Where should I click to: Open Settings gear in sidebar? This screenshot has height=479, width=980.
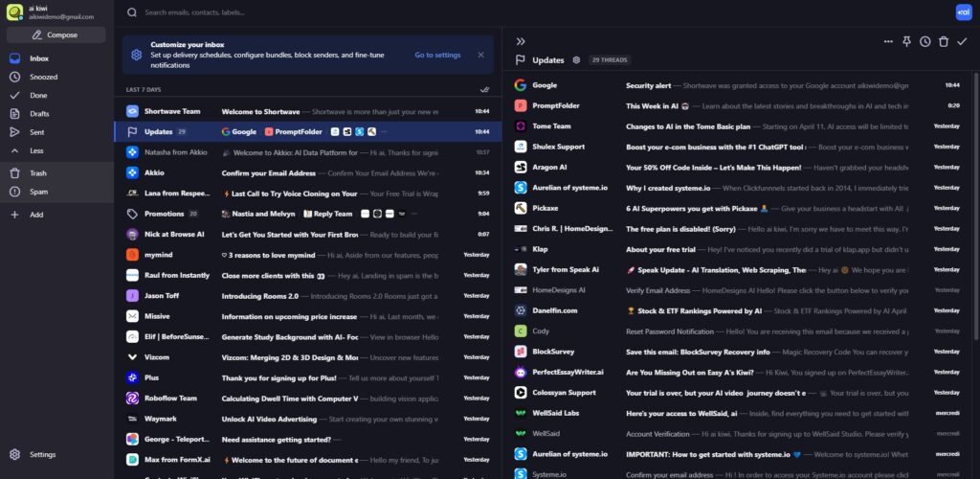pos(15,455)
